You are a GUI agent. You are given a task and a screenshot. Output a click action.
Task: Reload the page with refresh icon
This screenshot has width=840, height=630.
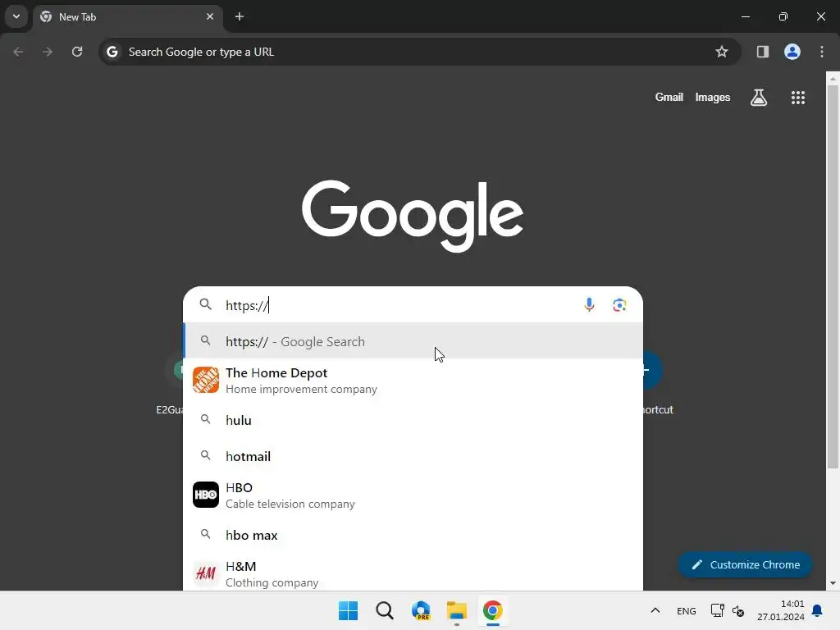tap(77, 52)
